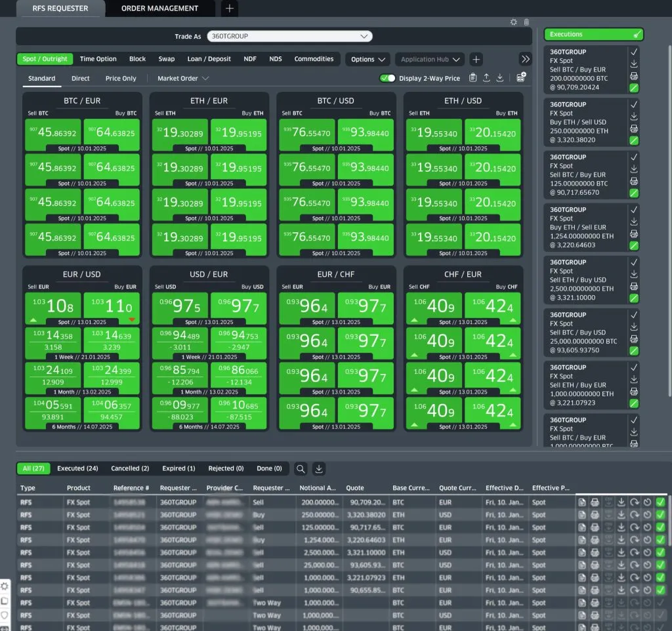Download the 125.00000000 BTC execution card
672x631 pixels.
pyautogui.click(x=634, y=169)
